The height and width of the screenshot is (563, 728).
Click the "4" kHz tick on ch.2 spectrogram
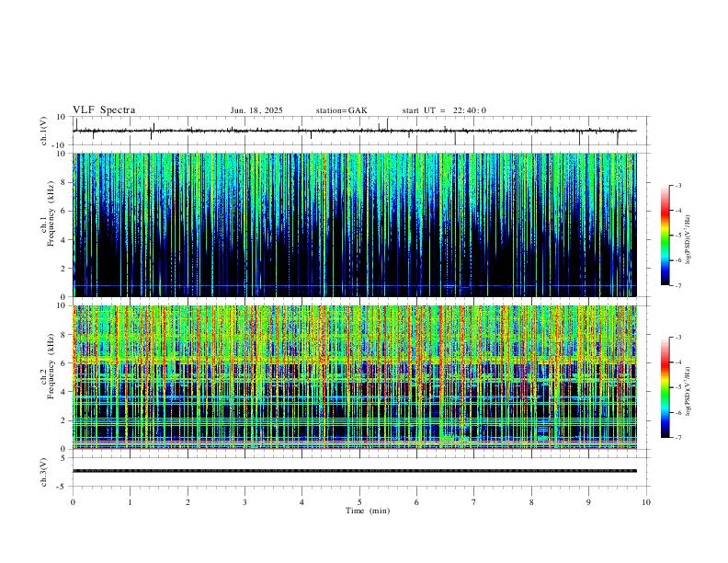[x=64, y=392]
